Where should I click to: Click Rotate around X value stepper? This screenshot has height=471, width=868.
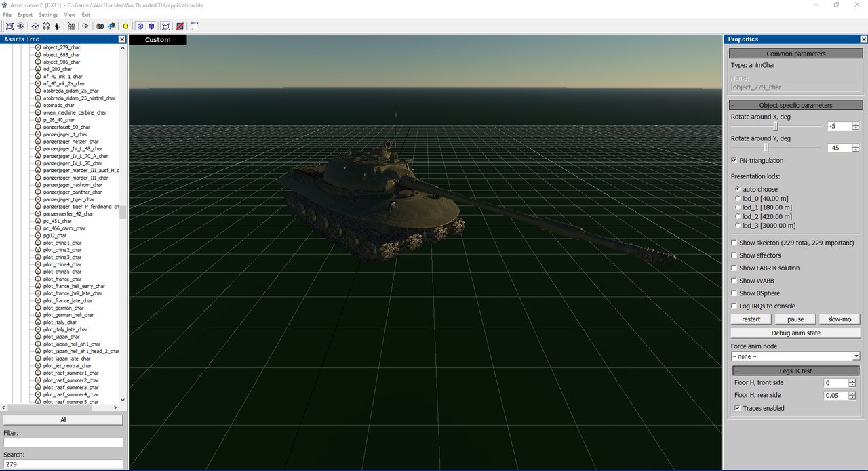pos(856,126)
